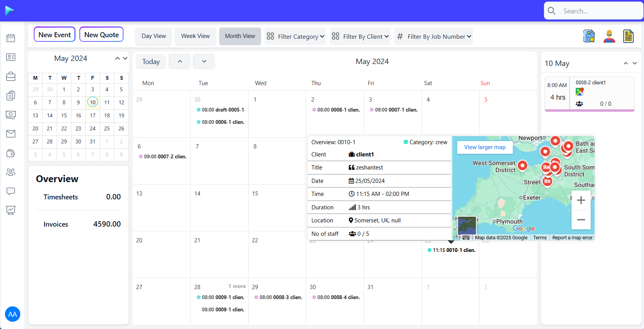
Task: Click the staff icon on 0008-2 card
Action: tap(580, 104)
